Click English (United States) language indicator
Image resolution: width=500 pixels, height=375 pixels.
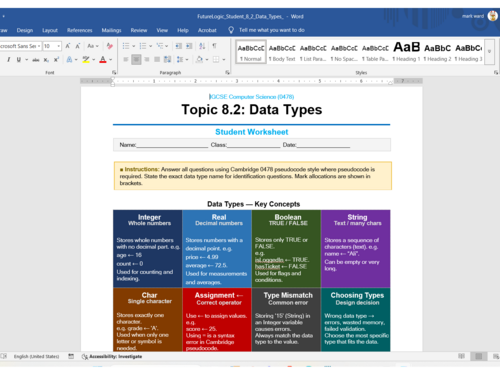pyautogui.click(x=36, y=356)
